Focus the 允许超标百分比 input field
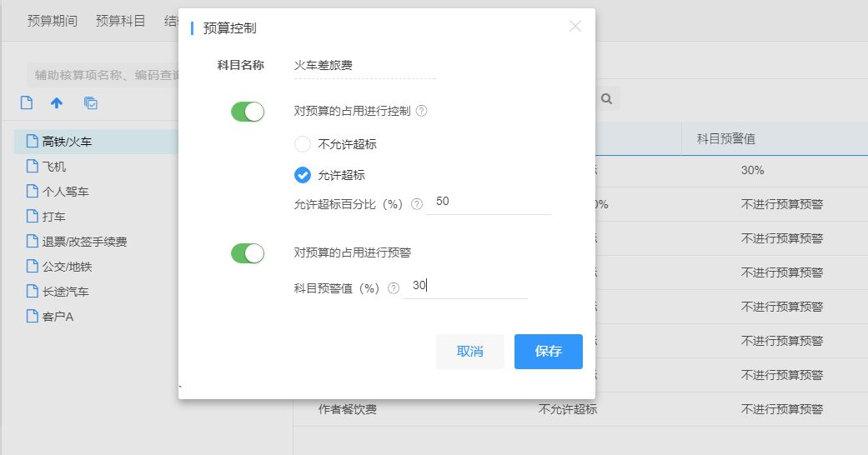Viewport: 868px width, 455px height. click(489, 202)
